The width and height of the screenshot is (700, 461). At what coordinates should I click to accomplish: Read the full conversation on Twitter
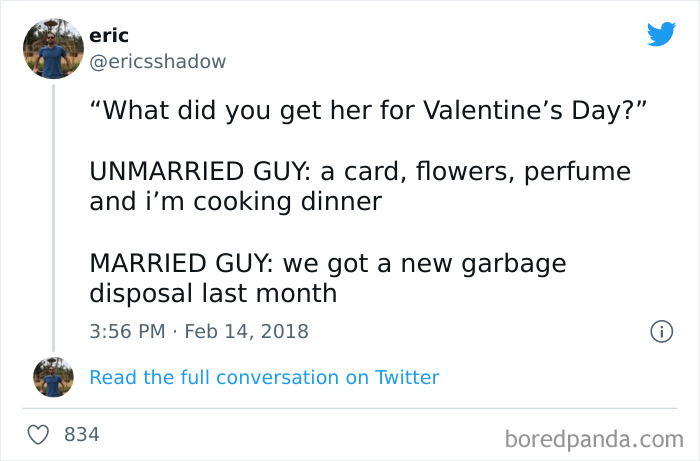click(264, 377)
